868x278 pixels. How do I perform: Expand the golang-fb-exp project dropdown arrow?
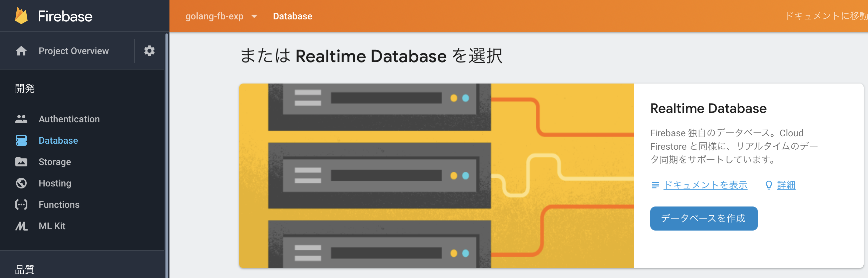(x=255, y=16)
